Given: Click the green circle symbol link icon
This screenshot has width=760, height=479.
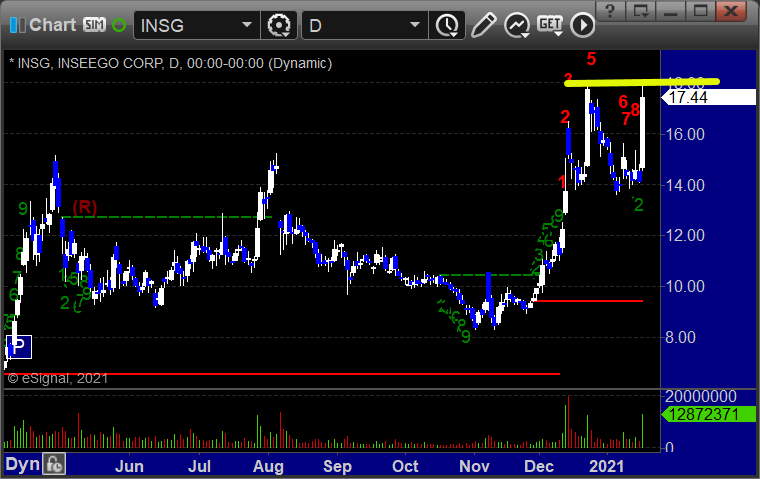Looking at the screenshot, I should [x=119, y=25].
